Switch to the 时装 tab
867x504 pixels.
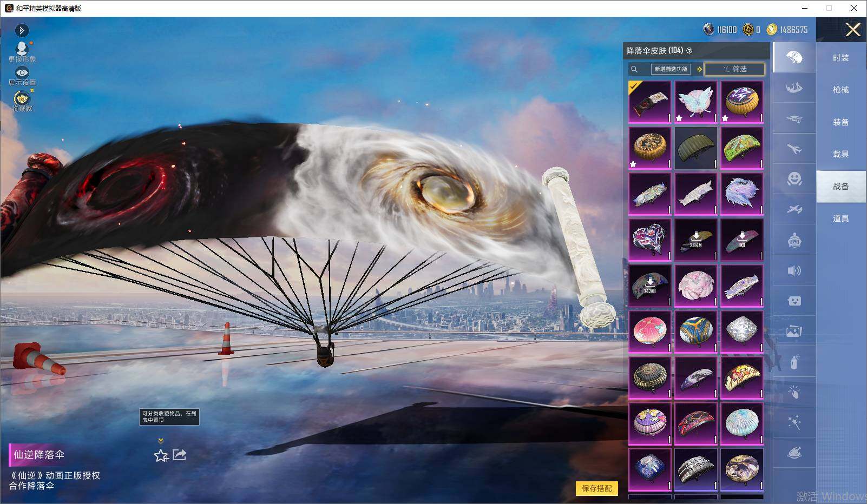tap(841, 58)
